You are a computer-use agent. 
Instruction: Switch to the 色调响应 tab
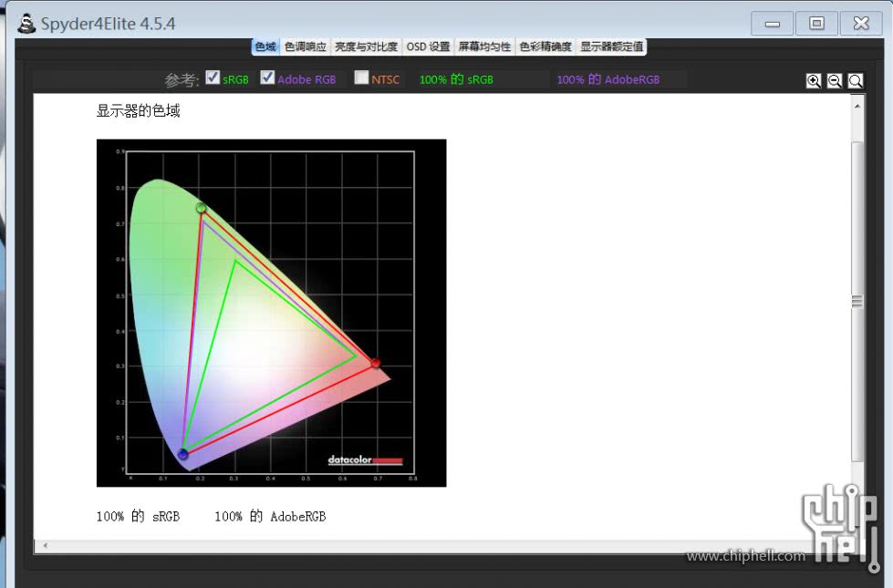coord(306,46)
